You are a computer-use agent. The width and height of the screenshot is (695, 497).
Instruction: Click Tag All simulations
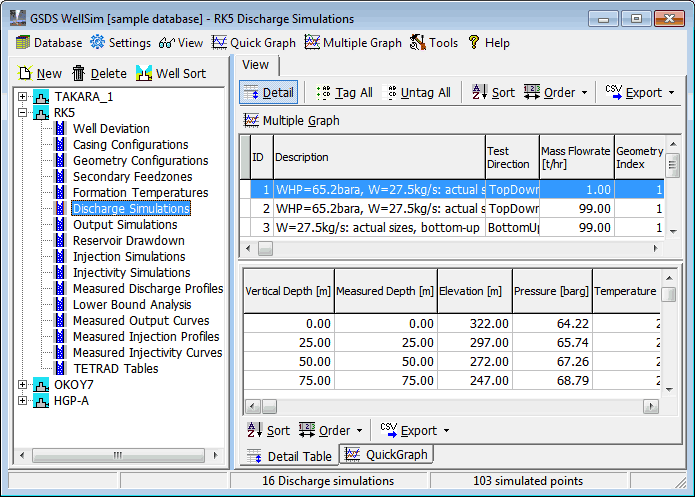tap(344, 92)
